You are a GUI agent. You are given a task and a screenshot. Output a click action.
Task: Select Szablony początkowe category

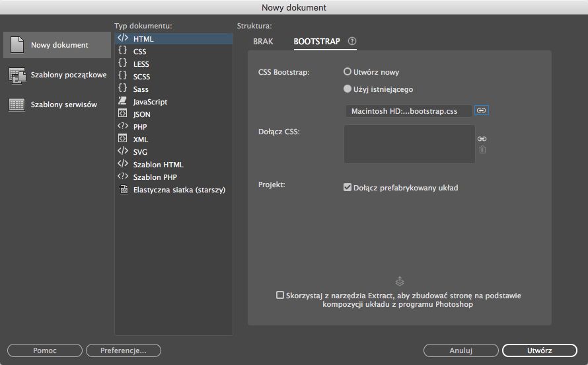point(57,75)
